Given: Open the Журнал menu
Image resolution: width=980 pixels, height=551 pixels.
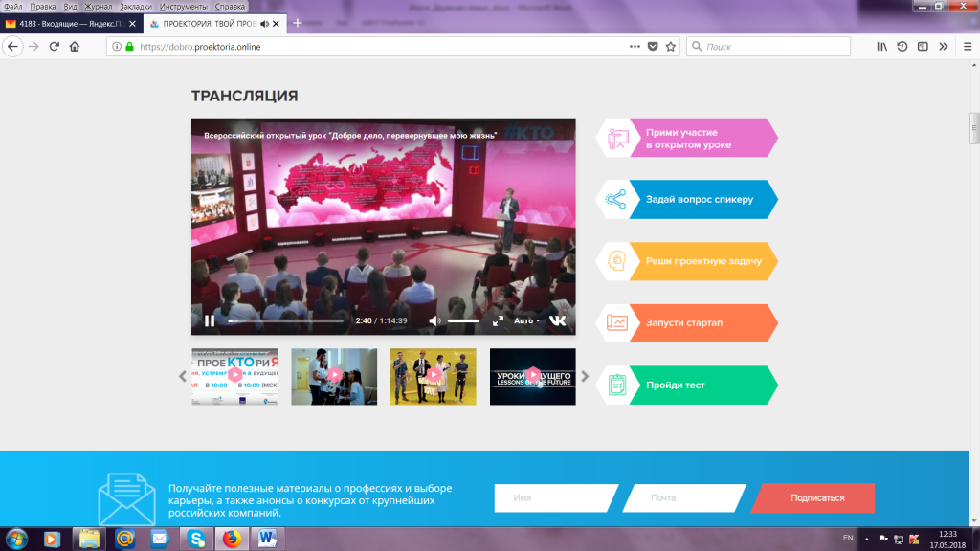Looking at the screenshot, I should click(x=99, y=7).
